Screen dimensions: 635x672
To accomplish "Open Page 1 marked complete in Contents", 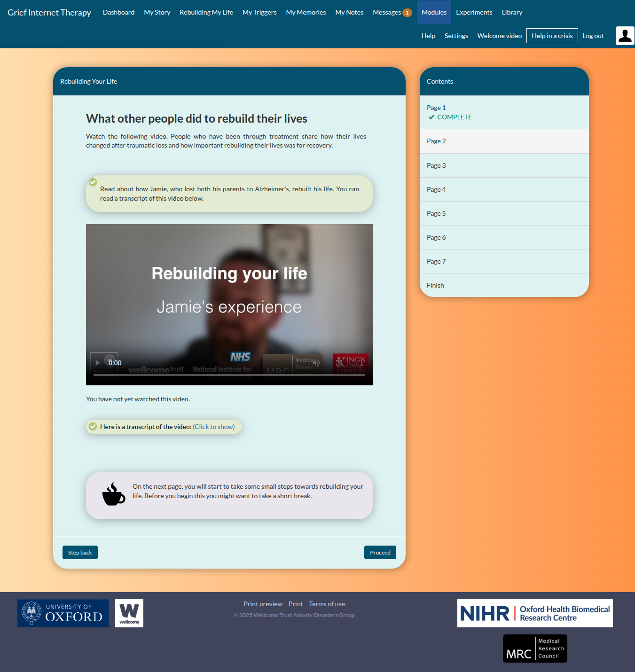I will point(436,108).
